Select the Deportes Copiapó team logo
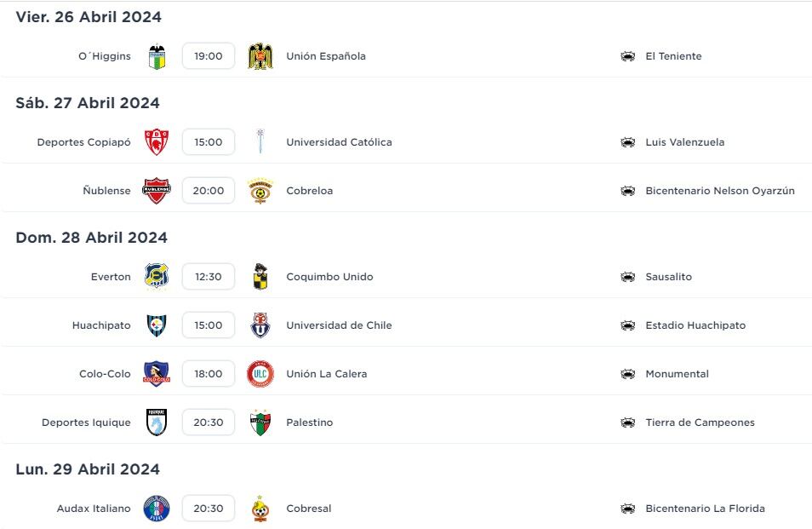Screen dimensions: 812x529 click(x=157, y=142)
